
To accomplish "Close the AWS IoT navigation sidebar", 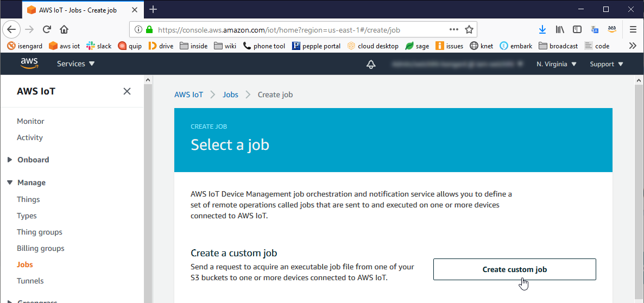I will [127, 91].
